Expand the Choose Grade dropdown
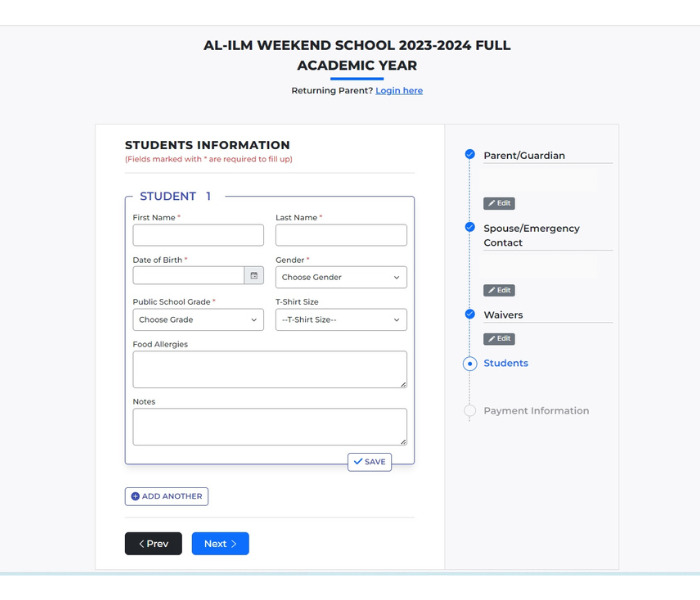The width and height of the screenshot is (700, 600). pyautogui.click(x=198, y=320)
